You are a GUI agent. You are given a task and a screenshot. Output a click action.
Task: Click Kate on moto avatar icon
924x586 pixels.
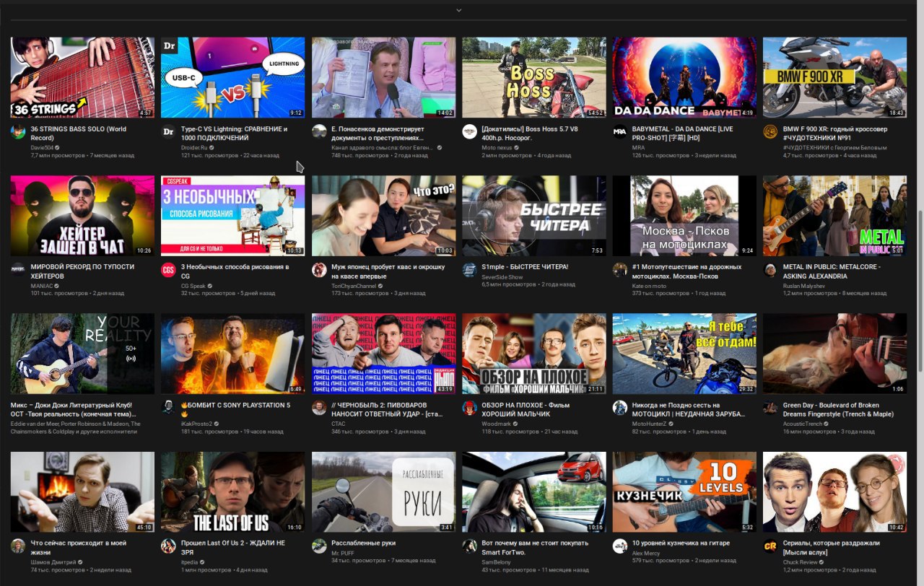click(x=619, y=270)
